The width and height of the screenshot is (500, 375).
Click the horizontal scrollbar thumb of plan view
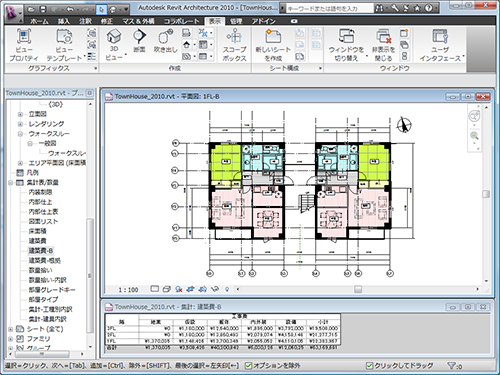click(x=358, y=289)
